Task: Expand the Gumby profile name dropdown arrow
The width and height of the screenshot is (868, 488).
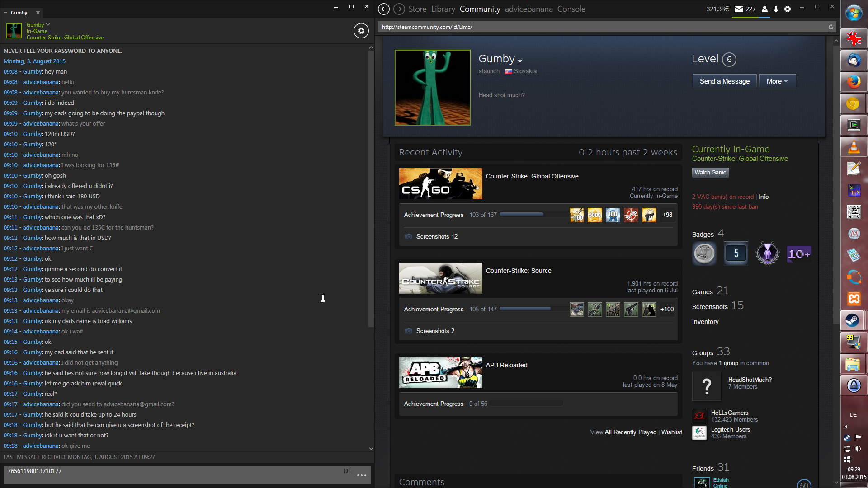Action: [520, 61]
